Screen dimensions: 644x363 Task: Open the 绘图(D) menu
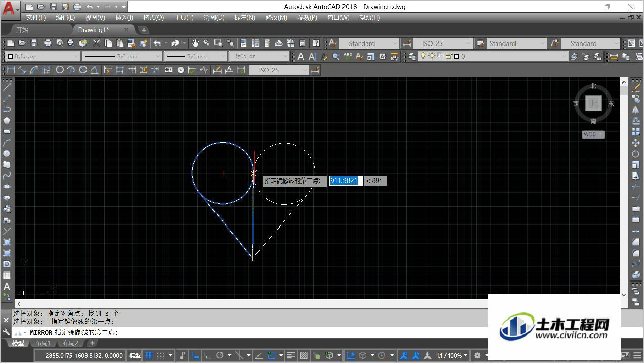pyautogui.click(x=214, y=18)
